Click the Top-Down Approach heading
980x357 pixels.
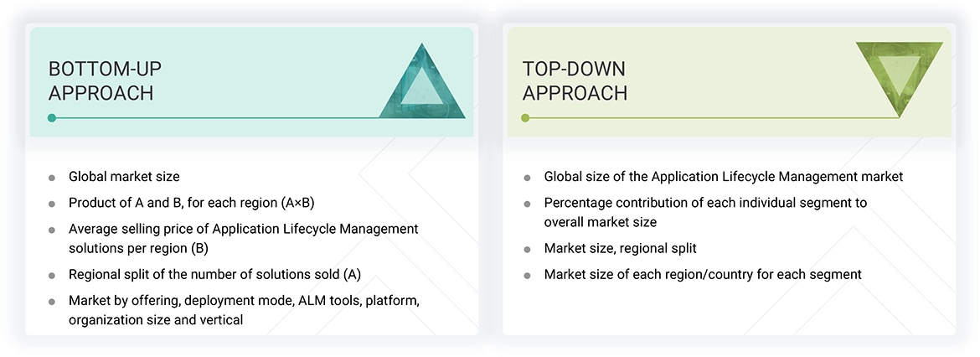575,80
